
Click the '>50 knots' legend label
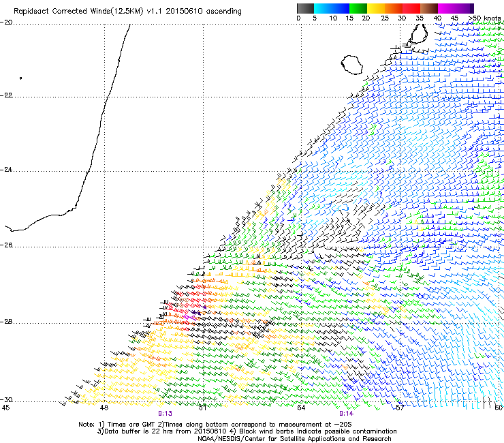484,18
